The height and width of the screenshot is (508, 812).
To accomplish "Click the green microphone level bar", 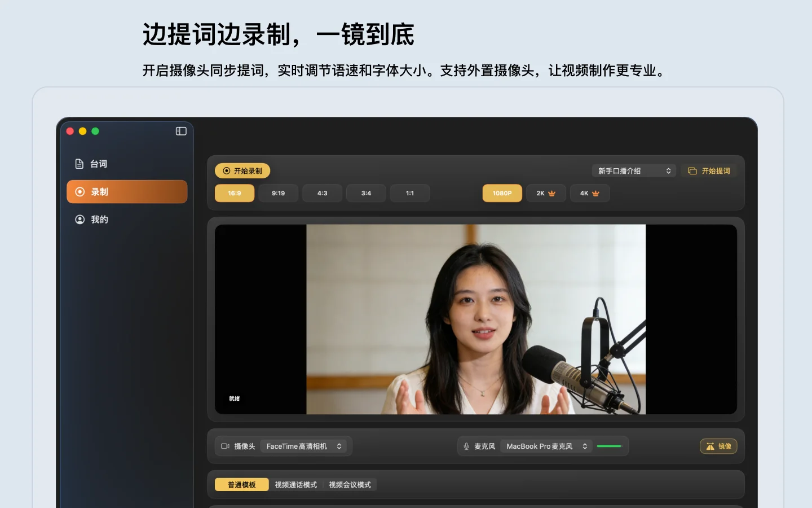I will click(x=609, y=446).
